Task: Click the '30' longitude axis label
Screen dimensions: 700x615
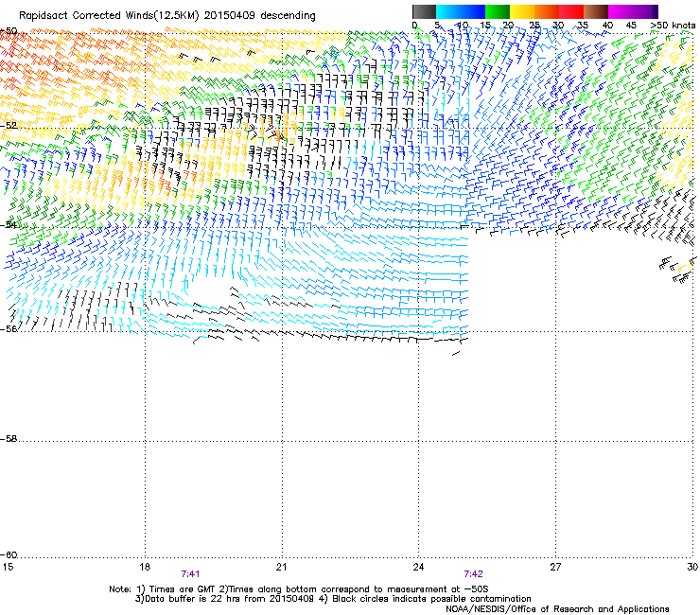Action: pos(692,567)
